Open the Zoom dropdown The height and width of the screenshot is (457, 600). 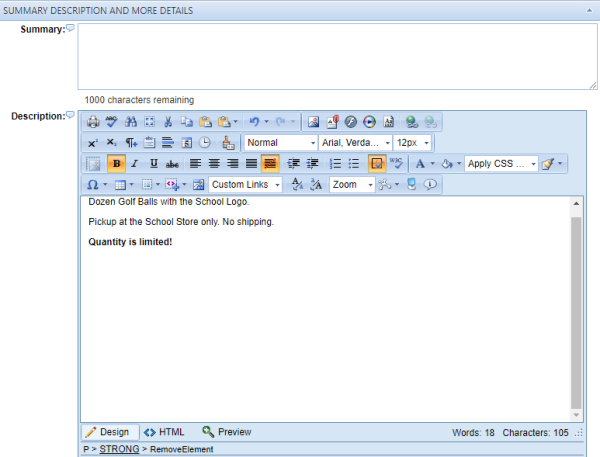(x=352, y=184)
